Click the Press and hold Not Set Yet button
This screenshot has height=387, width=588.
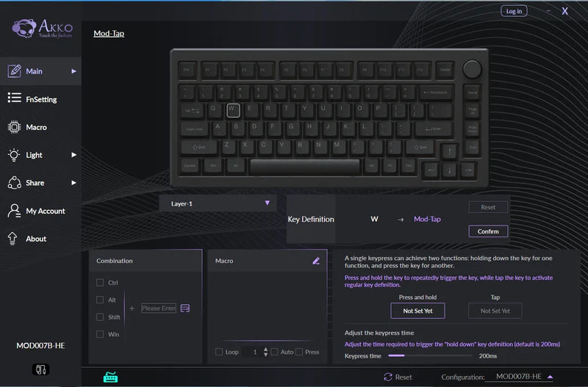417,311
